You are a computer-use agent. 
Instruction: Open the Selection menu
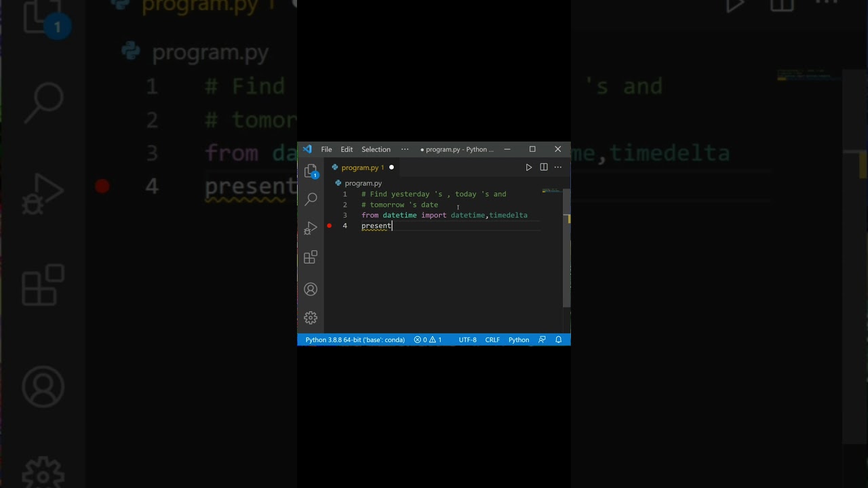pyautogui.click(x=376, y=149)
